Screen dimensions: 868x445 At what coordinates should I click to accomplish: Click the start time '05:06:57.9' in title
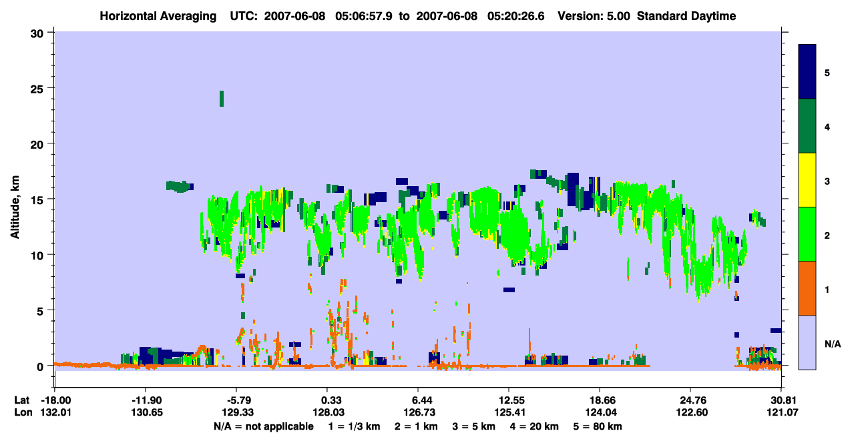365,16
